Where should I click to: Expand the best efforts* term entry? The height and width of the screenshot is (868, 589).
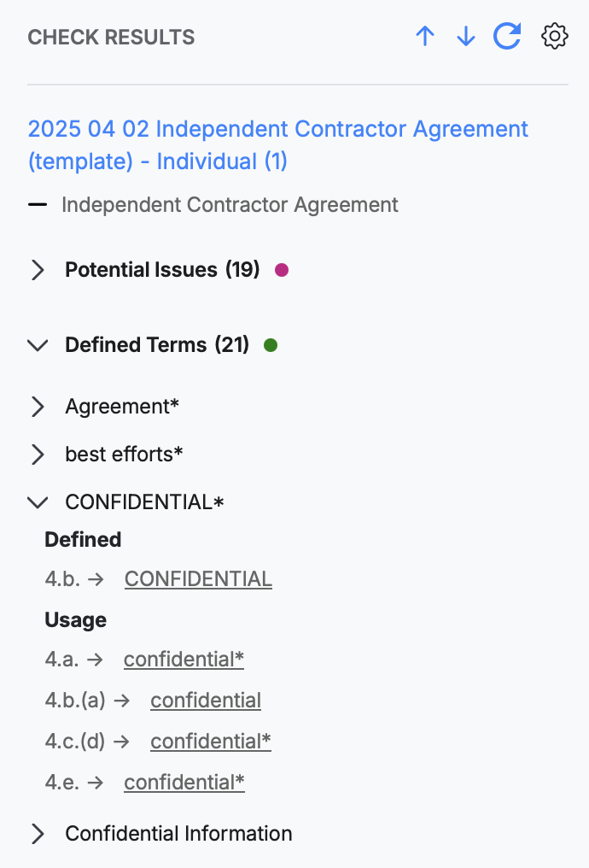(x=38, y=455)
